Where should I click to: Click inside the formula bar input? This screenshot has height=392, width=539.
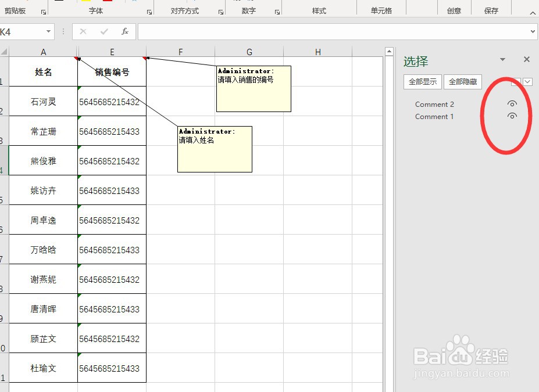click(333, 31)
